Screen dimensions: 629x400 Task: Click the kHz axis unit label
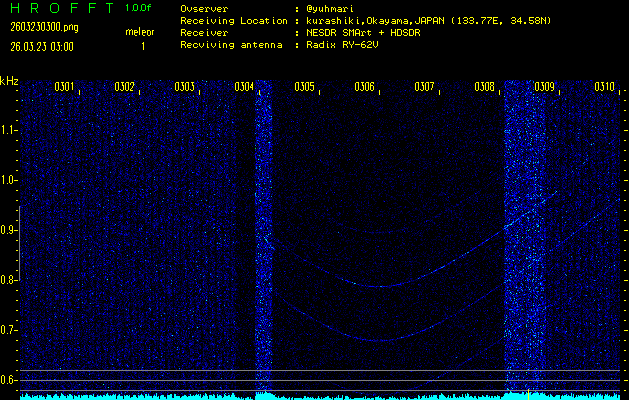(x=9, y=81)
